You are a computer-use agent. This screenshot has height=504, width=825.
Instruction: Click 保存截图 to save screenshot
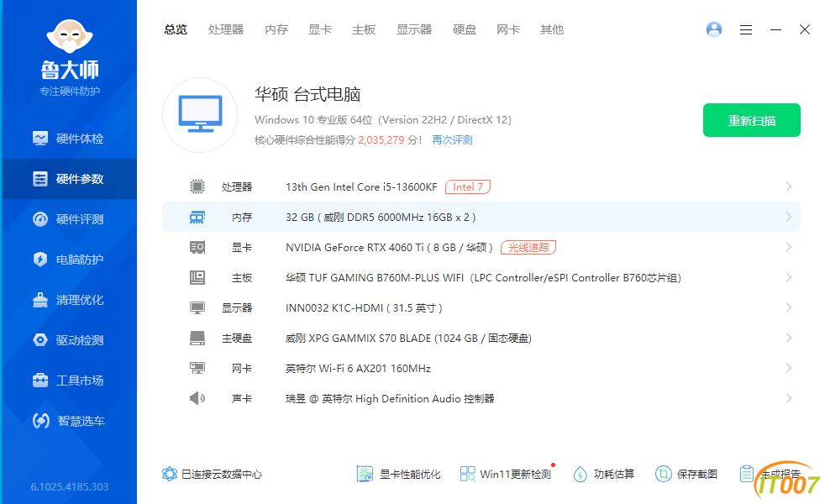click(x=686, y=474)
